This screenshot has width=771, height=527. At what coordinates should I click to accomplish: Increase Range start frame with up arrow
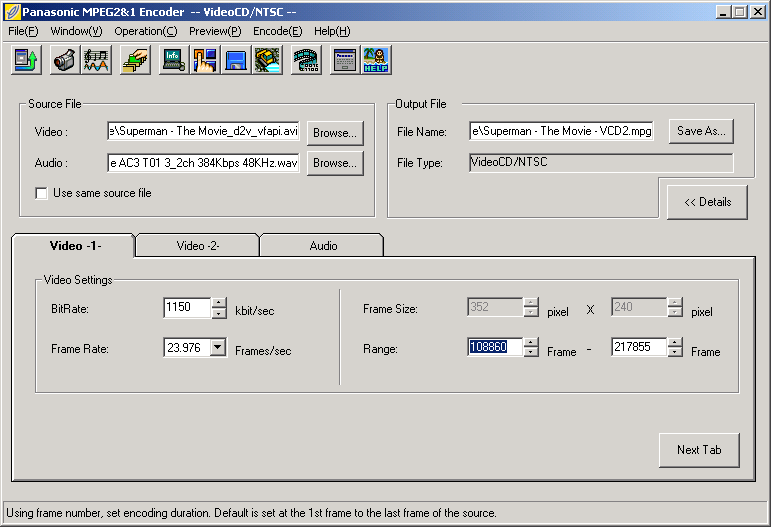531,342
